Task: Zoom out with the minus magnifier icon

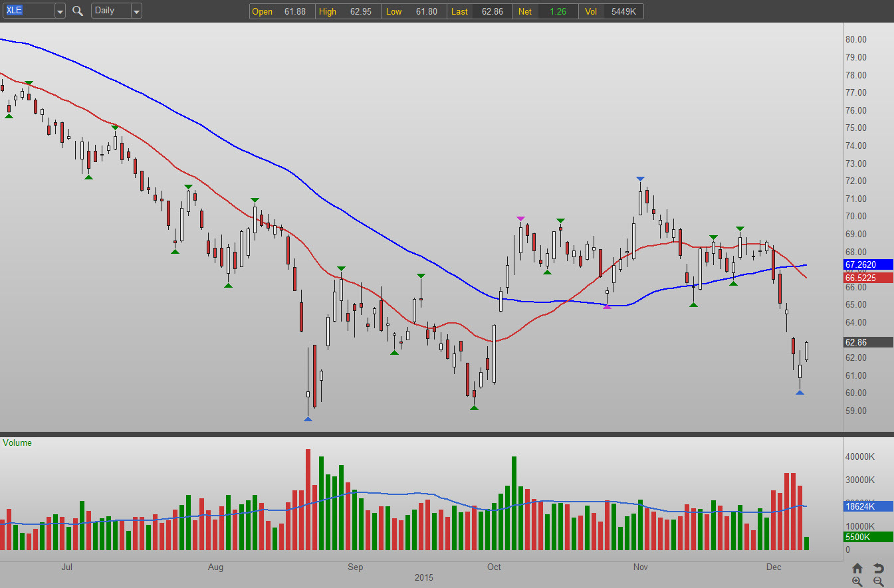Action: coord(878,581)
